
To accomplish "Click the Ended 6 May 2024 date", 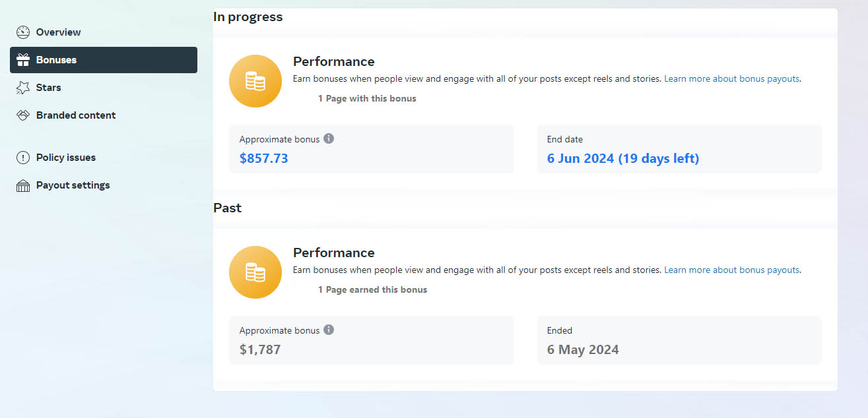I will click(583, 349).
